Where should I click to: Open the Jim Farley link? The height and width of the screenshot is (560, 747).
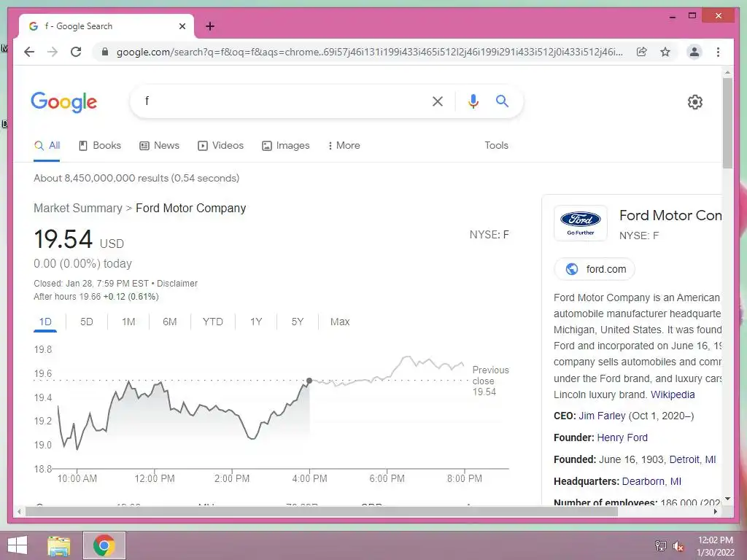pyautogui.click(x=602, y=416)
